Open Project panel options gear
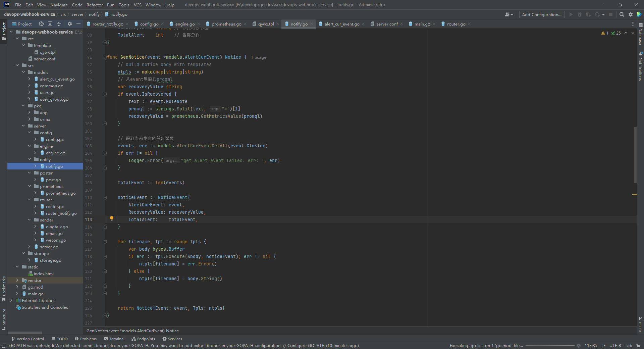 pos(70,24)
